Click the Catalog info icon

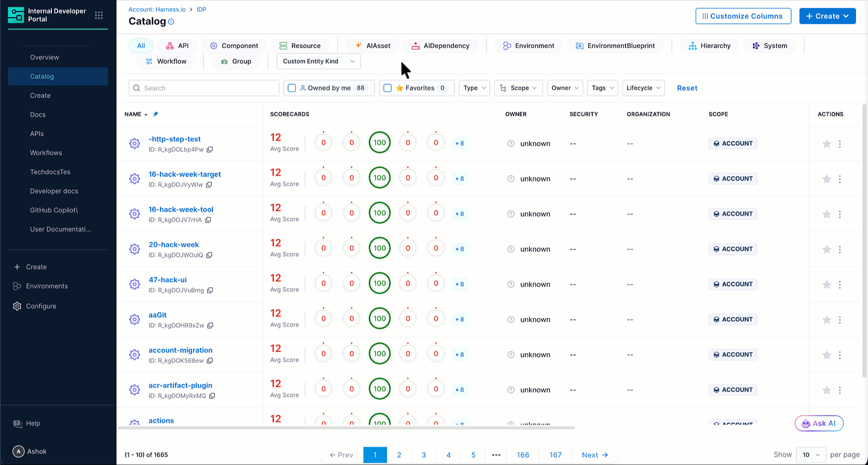(x=171, y=22)
